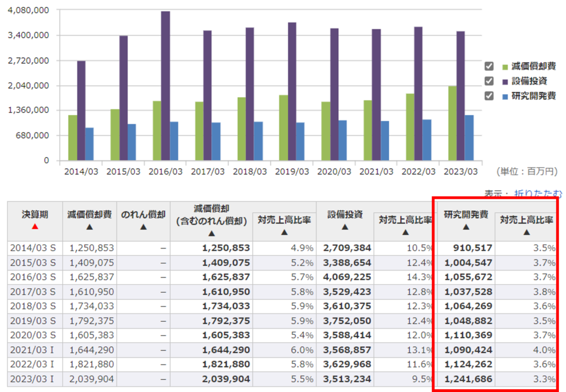Sort by 対売上高比率 beside 研究開発費 column
The width and height of the screenshot is (566, 392).
coord(526,232)
